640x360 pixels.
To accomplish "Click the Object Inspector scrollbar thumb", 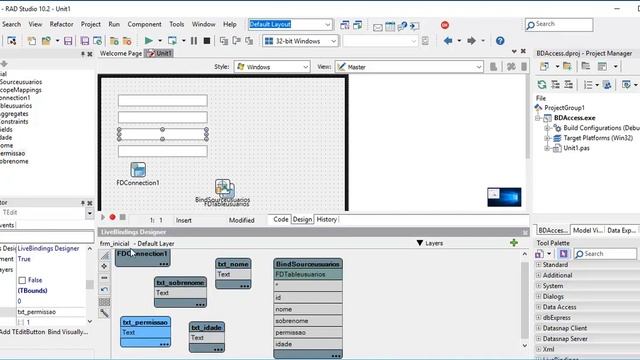I will coord(90,285).
